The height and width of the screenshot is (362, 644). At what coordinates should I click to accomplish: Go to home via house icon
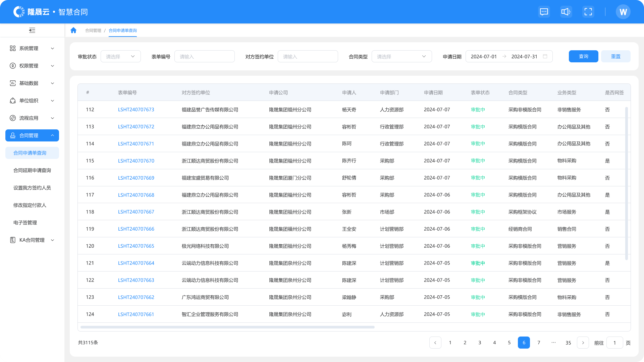coord(73,31)
